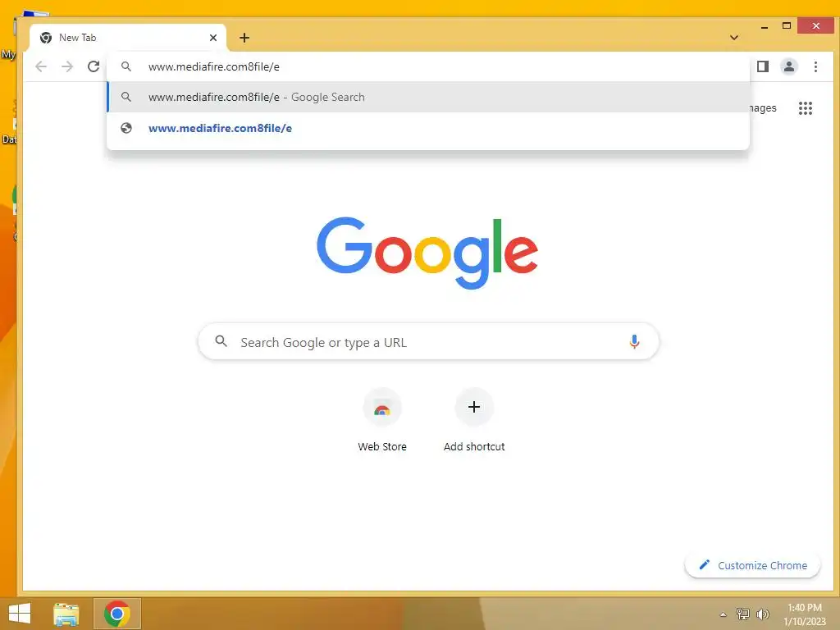Open the Images link

pos(762,108)
